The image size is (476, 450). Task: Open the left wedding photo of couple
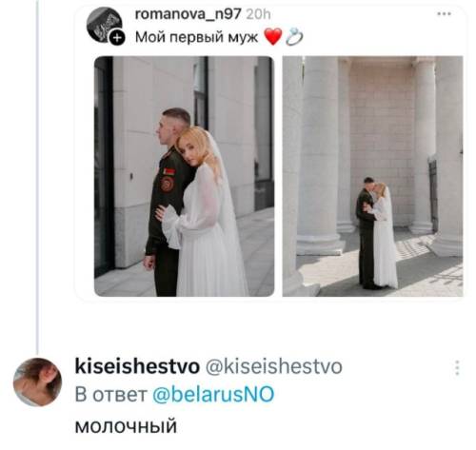(x=184, y=176)
